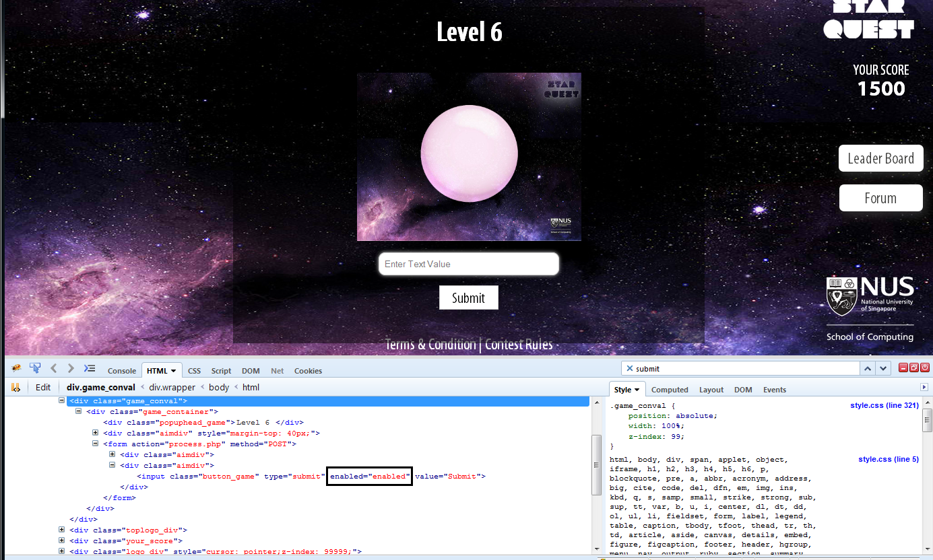
Task: Go forward with the right arrow in Firebug
Action: click(x=71, y=368)
